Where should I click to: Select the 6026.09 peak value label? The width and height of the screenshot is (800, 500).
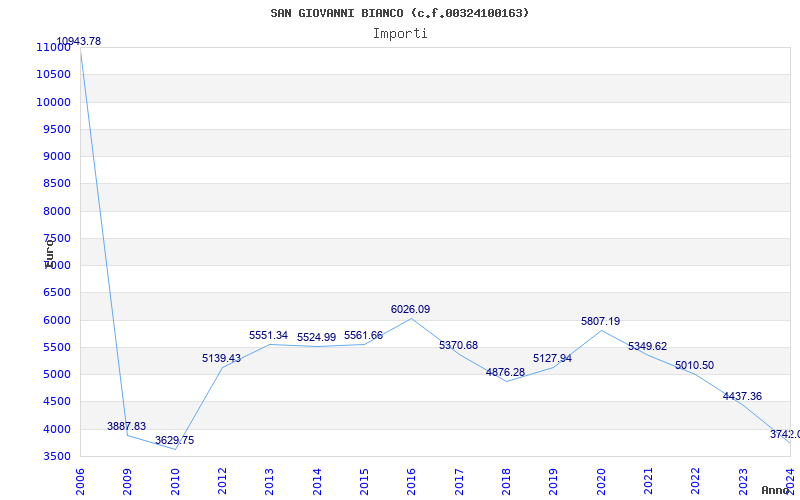click(410, 310)
